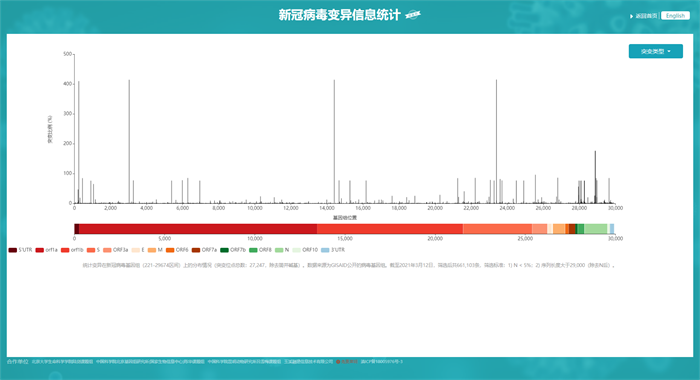Open the mutation type dropdown button

pyautogui.click(x=655, y=51)
